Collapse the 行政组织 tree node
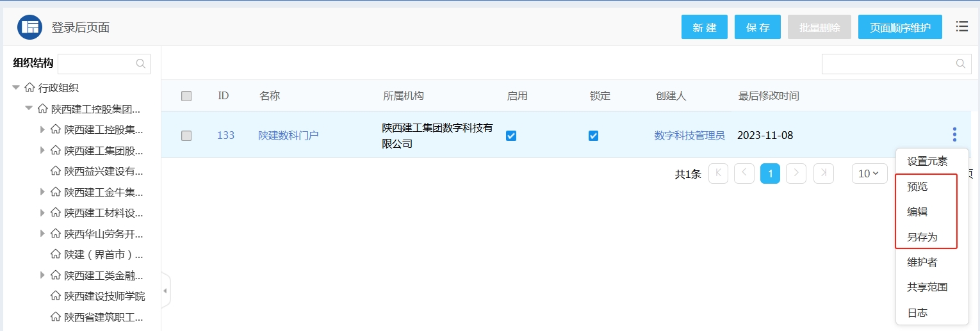Viewport: 980px width, 331px height. (16, 88)
